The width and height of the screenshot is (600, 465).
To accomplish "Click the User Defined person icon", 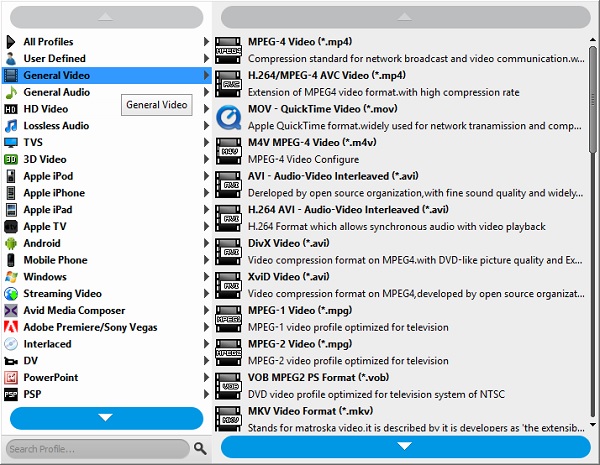I will (11, 59).
